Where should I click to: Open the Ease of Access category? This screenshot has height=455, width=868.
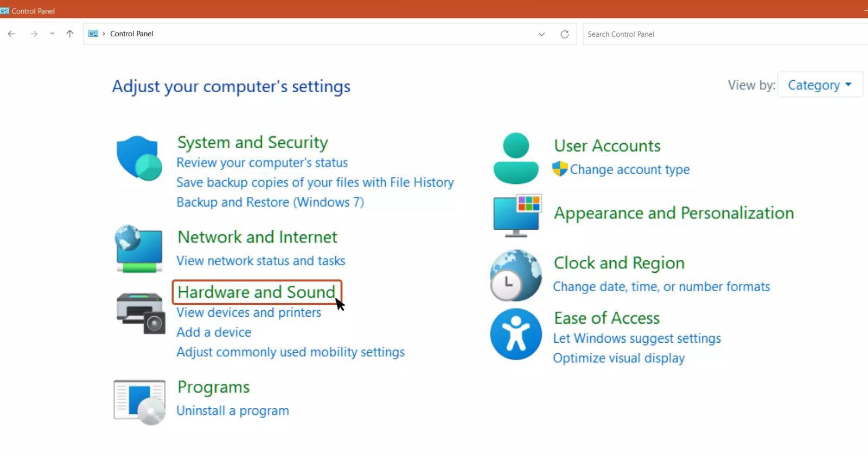coord(607,318)
